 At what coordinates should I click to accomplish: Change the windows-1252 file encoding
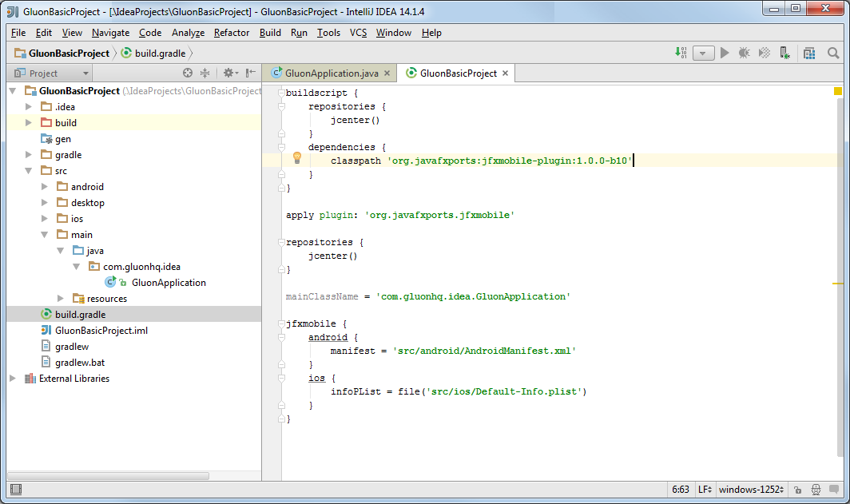click(x=751, y=490)
